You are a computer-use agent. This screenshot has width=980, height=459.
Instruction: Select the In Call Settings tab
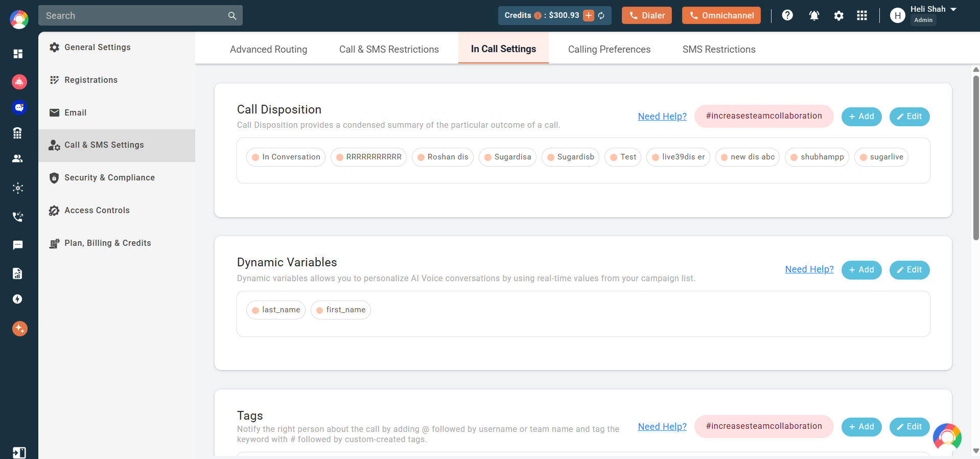coord(503,49)
